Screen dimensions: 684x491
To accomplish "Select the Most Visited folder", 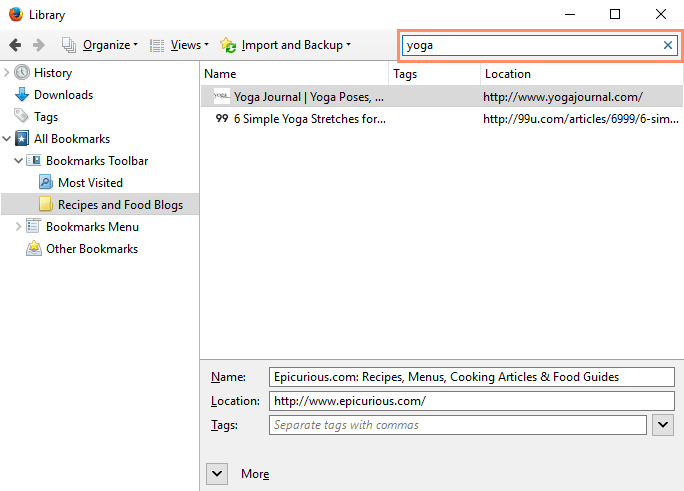I will pyautogui.click(x=90, y=183).
